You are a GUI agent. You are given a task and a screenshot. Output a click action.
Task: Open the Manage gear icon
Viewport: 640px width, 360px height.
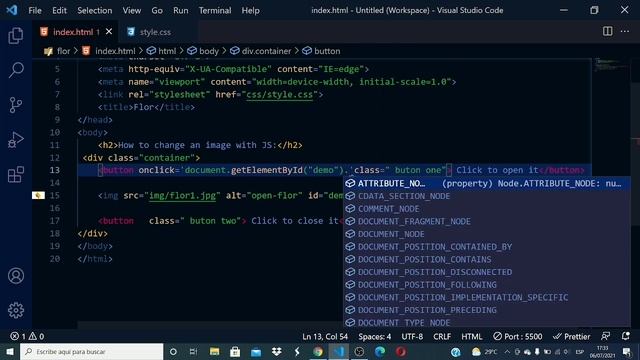(x=16, y=310)
